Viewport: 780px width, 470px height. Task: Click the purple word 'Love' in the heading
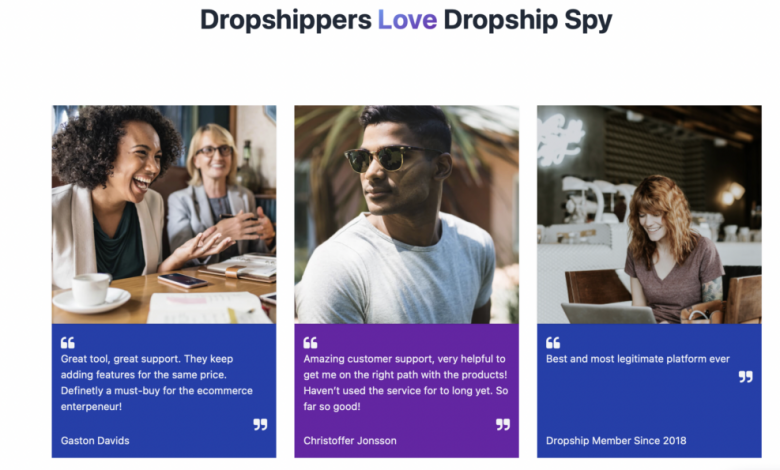click(x=407, y=20)
